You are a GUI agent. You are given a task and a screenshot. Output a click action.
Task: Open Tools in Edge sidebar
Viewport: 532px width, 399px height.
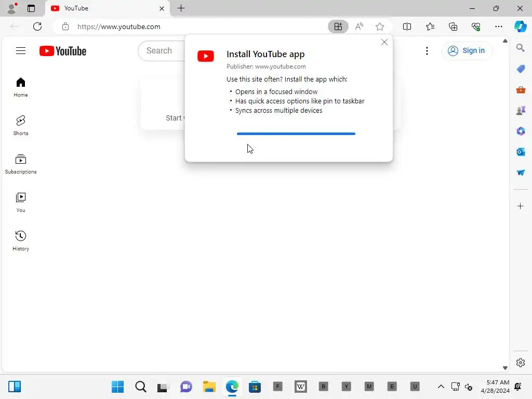(x=521, y=89)
